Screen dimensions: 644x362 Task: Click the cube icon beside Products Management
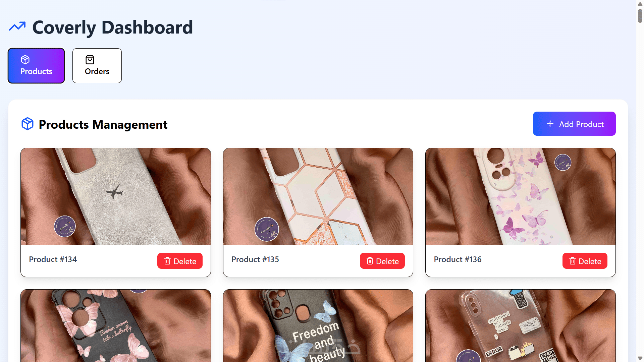click(x=28, y=124)
